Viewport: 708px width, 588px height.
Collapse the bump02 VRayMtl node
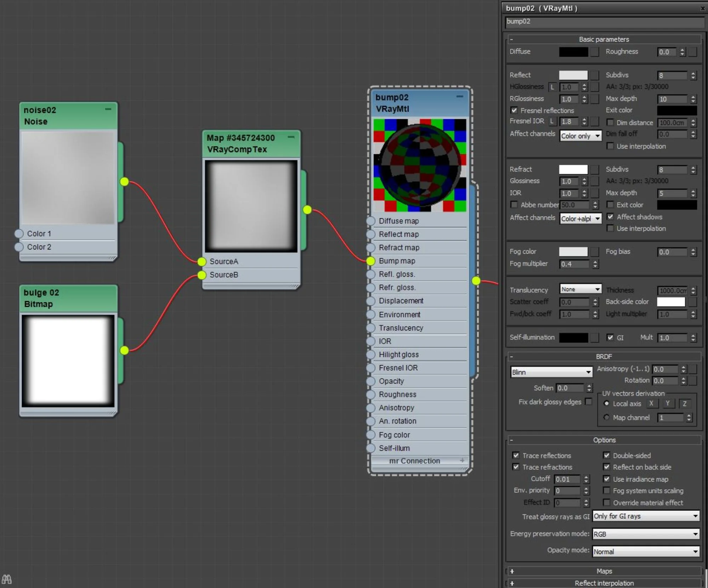pyautogui.click(x=459, y=96)
